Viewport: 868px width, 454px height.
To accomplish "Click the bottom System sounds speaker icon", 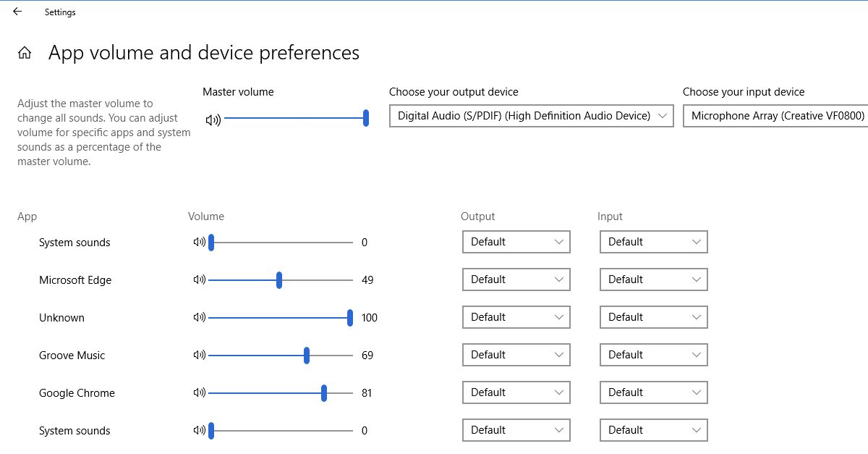I will [x=200, y=430].
